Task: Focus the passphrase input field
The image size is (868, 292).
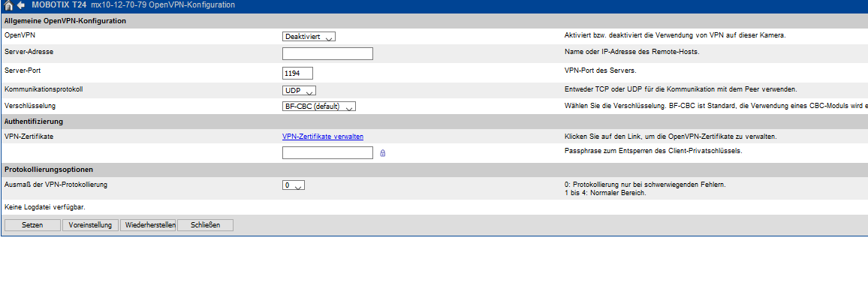Action: tap(327, 152)
